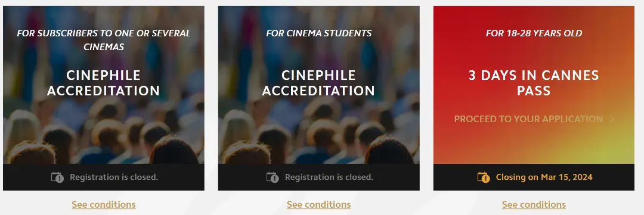Viewport: 644px width, 215px height.
Task: Click orange calendar icon beside closing date
Action: pos(484,177)
